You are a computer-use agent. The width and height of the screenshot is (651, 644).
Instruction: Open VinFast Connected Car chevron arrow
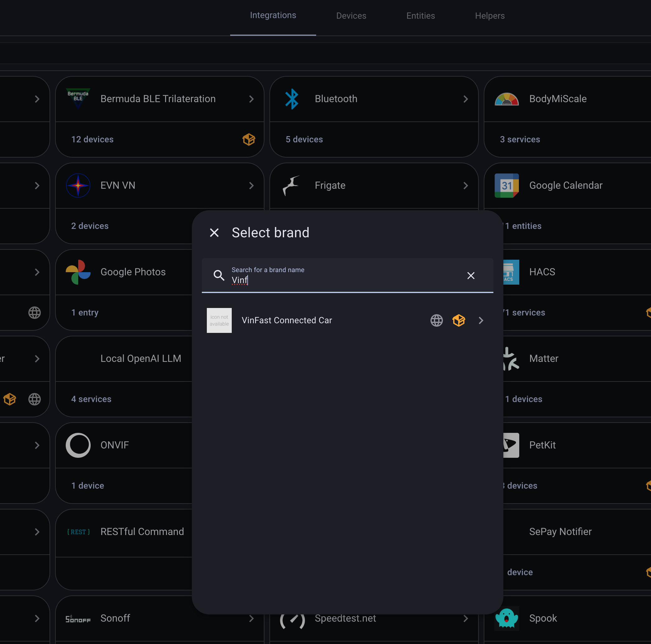[481, 320]
